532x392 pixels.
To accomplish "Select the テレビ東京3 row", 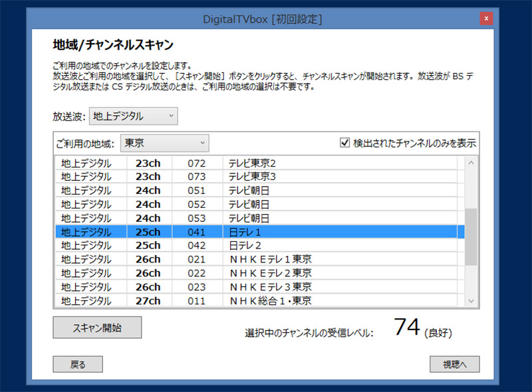I will coord(259,176).
